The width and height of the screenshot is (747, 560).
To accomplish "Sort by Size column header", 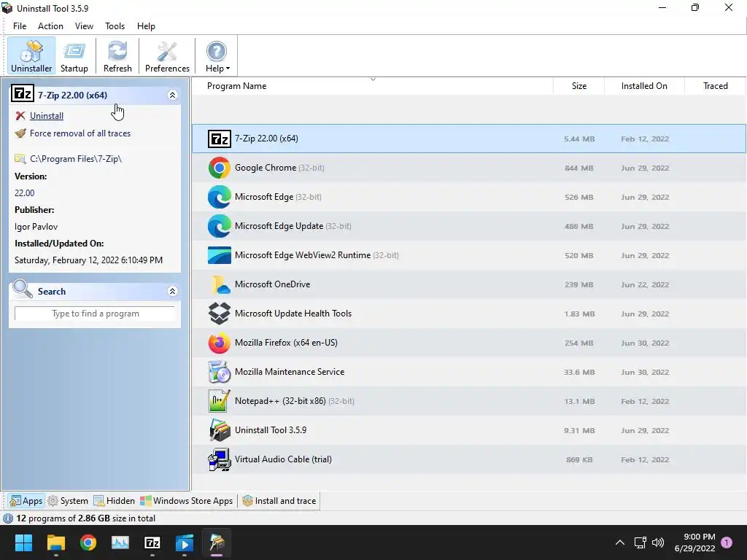I will 578,86.
